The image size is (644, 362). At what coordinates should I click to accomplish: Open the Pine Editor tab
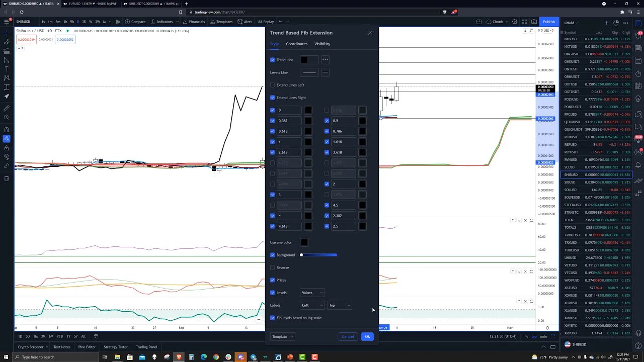[x=87, y=347]
